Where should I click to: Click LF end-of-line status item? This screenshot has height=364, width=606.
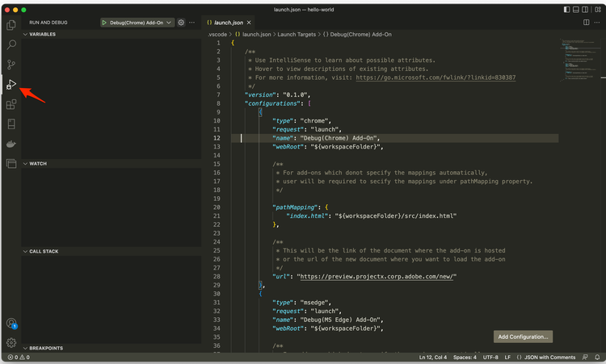click(x=507, y=358)
